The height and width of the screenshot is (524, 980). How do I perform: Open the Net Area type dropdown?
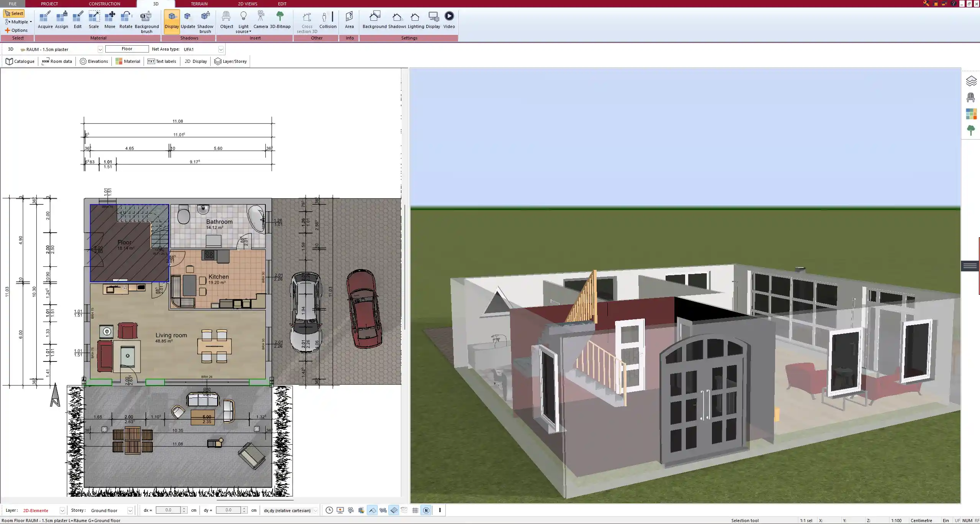pyautogui.click(x=221, y=49)
